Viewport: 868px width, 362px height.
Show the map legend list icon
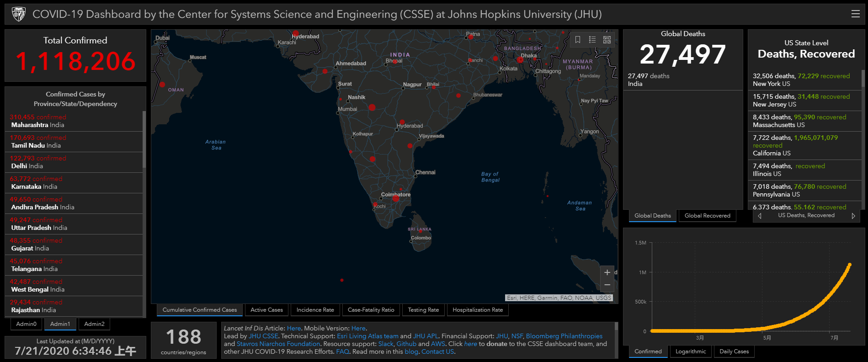pos(592,40)
